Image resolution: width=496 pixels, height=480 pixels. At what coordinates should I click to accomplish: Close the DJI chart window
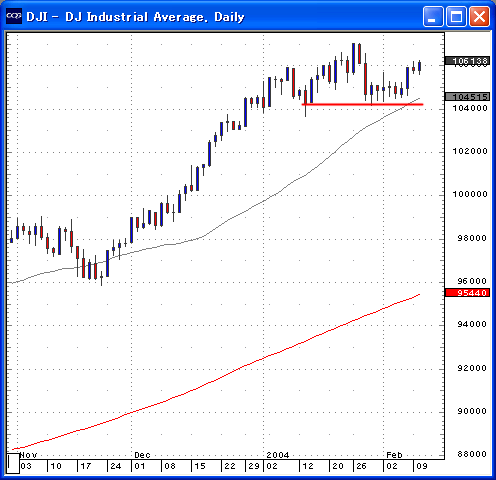tap(479, 16)
